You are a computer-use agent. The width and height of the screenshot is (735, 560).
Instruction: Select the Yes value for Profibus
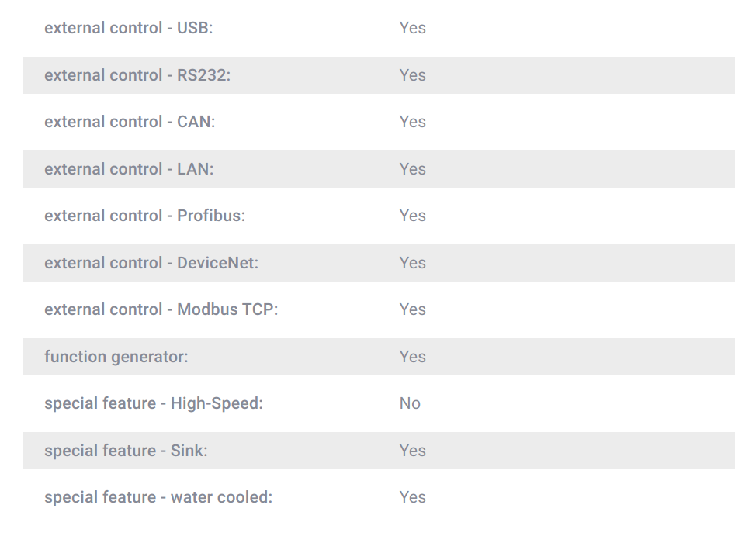[412, 216]
